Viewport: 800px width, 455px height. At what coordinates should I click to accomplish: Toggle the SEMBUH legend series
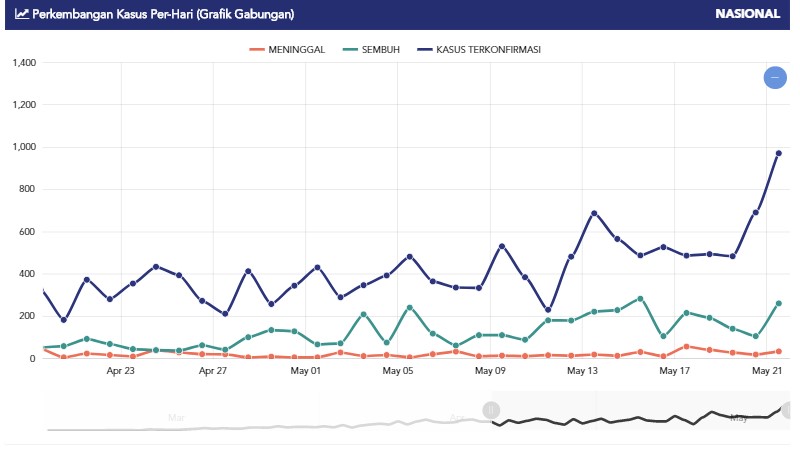tap(371, 49)
